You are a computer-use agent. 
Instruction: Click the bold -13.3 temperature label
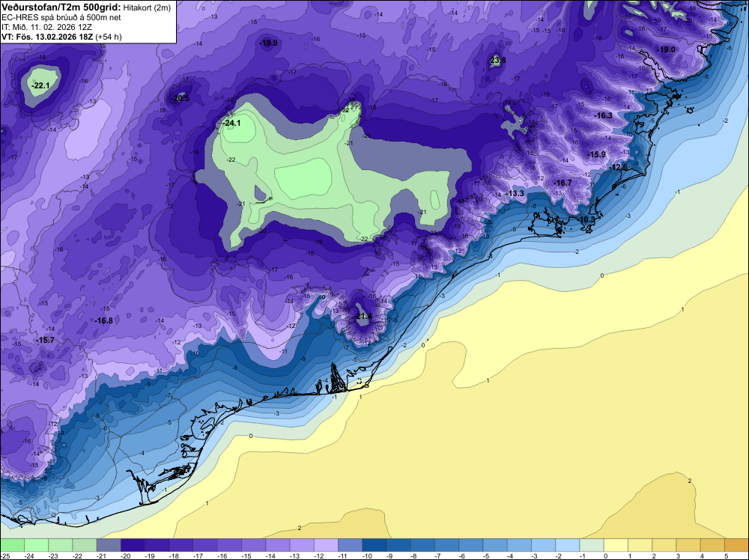[515, 193]
